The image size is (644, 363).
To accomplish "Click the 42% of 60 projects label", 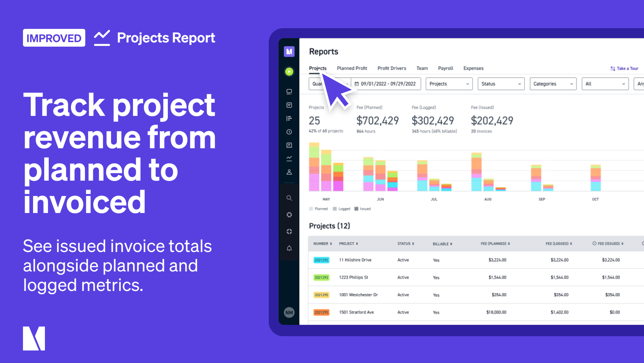I will click(x=326, y=131).
